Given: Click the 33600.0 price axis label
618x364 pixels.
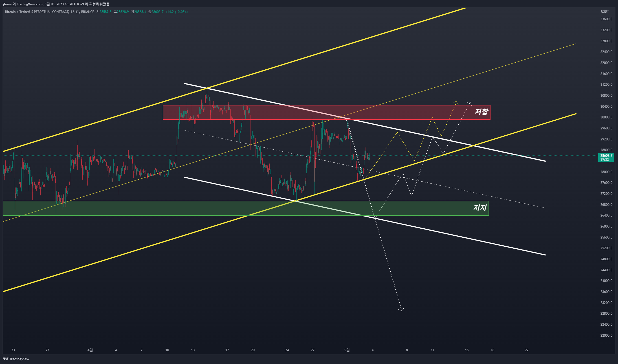Looking at the screenshot, I should [x=606, y=19].
